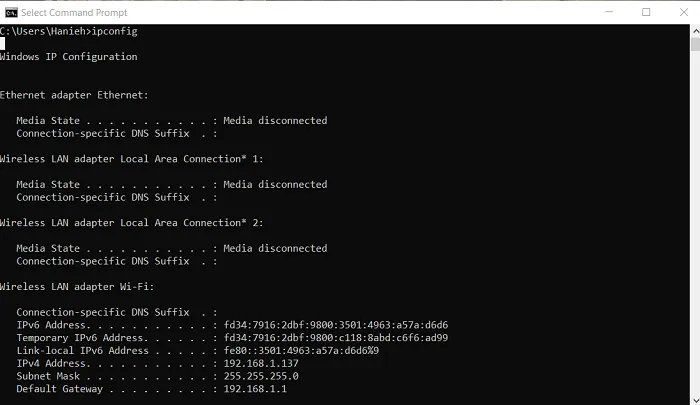Click Media disconnected under Ethernet adapter
This screenshot has height=405, width=700.
(275, 121)
